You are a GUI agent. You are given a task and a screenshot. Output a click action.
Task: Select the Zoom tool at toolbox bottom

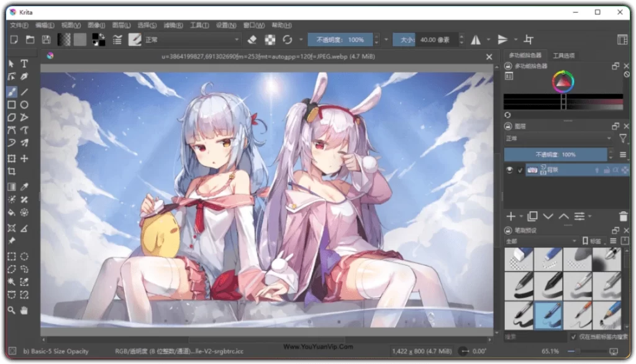coord(11,310)
